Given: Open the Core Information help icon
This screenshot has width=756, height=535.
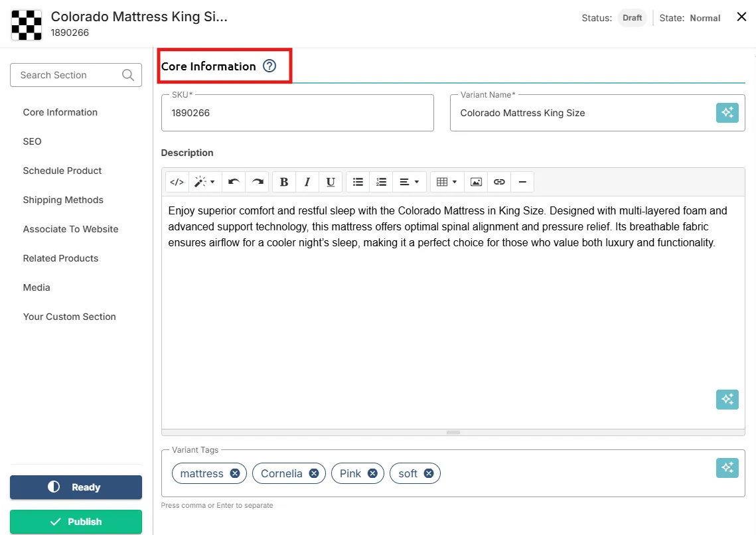Looking at the screenshot, I should (x=269, y=66).
